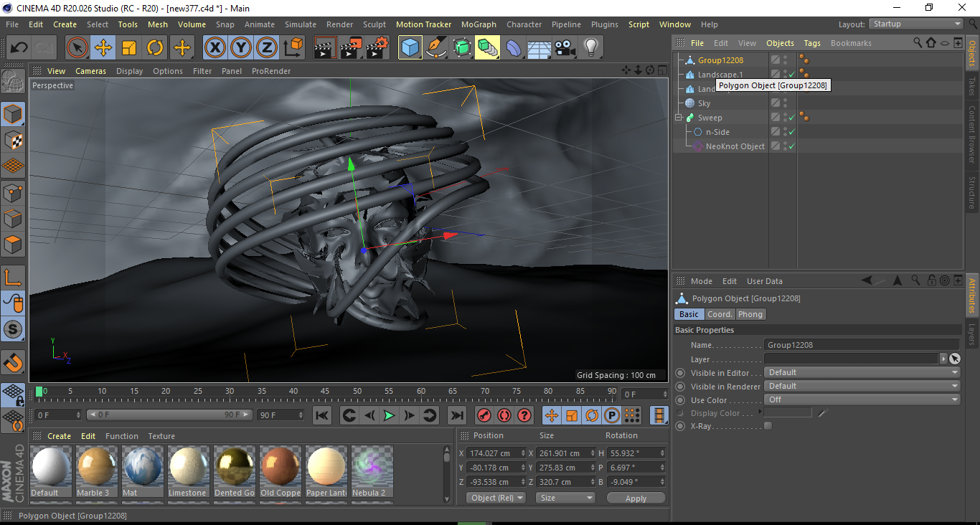Click the Display Color swatch

[x=788, y=413]
